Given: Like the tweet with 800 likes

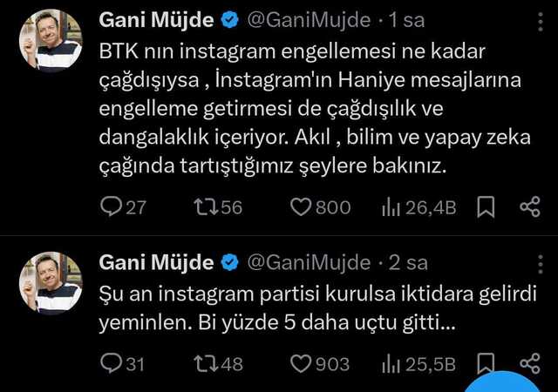Looking at the screenshot, I should click(x=301, y=206).
